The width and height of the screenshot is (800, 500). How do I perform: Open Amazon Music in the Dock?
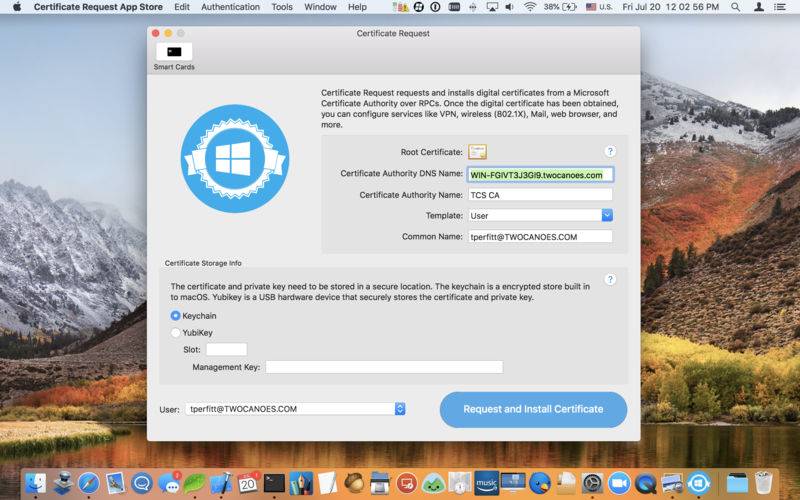pos(486,483)
